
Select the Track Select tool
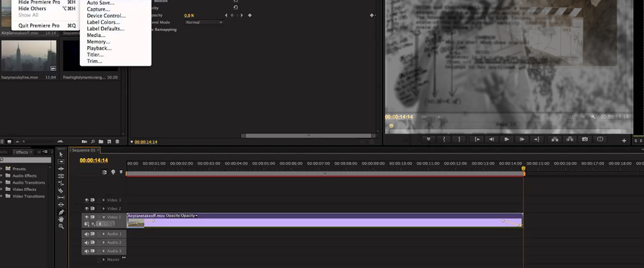tap(61, 161)
